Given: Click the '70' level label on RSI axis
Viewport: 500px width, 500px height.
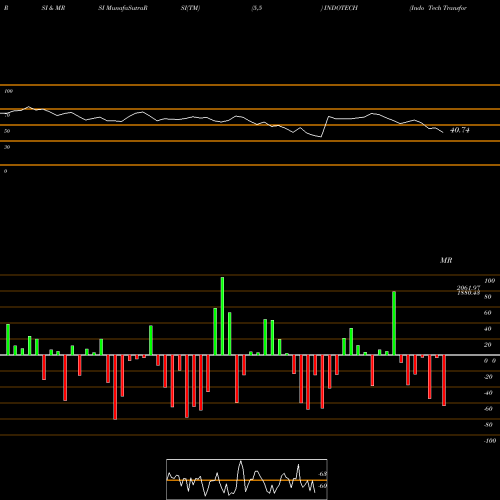Looking at the screenshot, I should click(7, 115).
